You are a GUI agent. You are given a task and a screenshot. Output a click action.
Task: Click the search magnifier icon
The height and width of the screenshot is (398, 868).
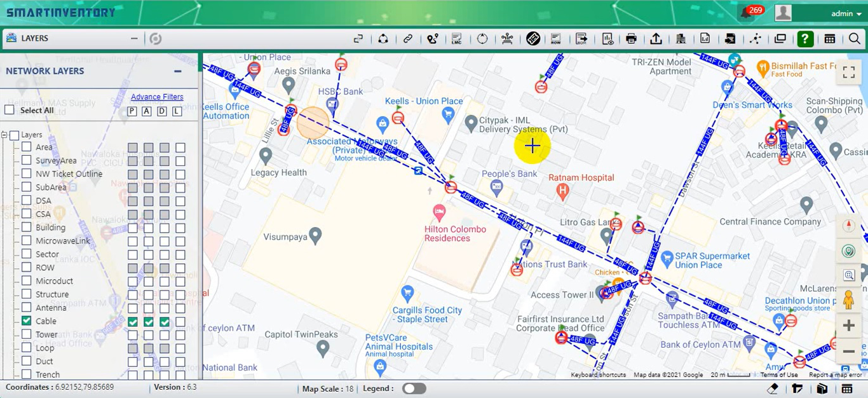point(855,39)
